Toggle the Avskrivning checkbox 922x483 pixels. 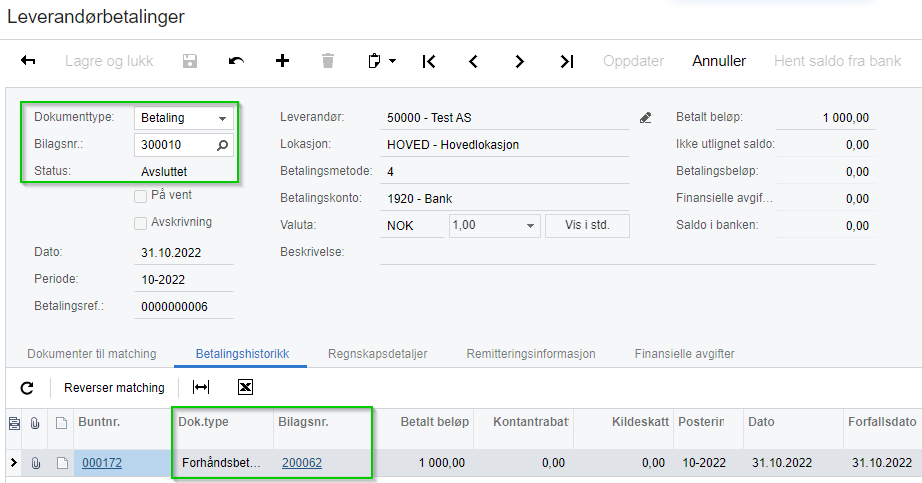click(x=140, y=223)
